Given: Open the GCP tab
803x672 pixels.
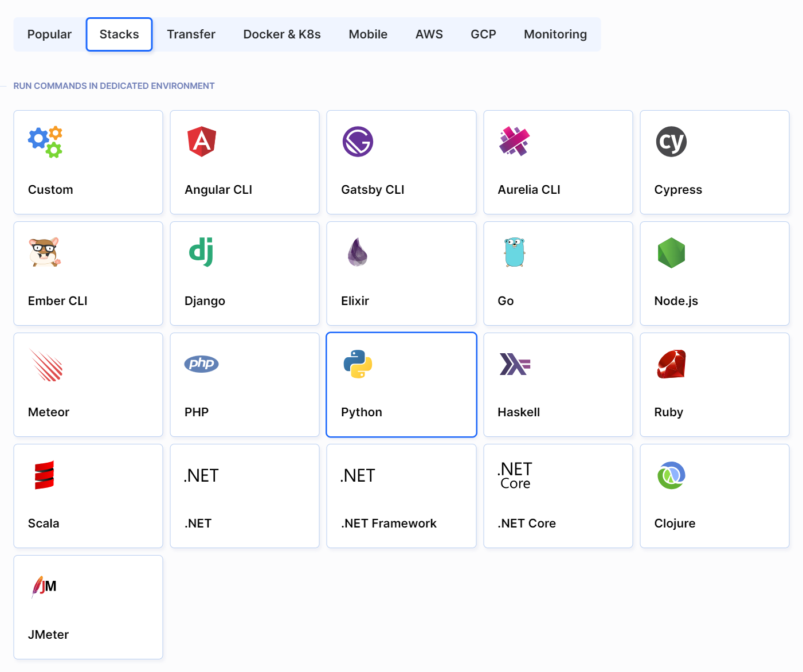Looking at the screenshot, I should pos(483,34).
